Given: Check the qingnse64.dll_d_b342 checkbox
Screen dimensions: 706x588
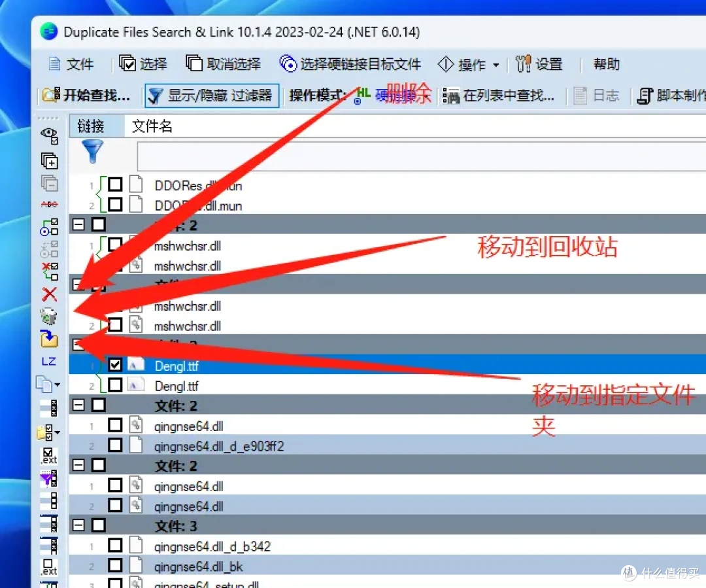Looking at the screenshot, I should click(x=115, y=545).
